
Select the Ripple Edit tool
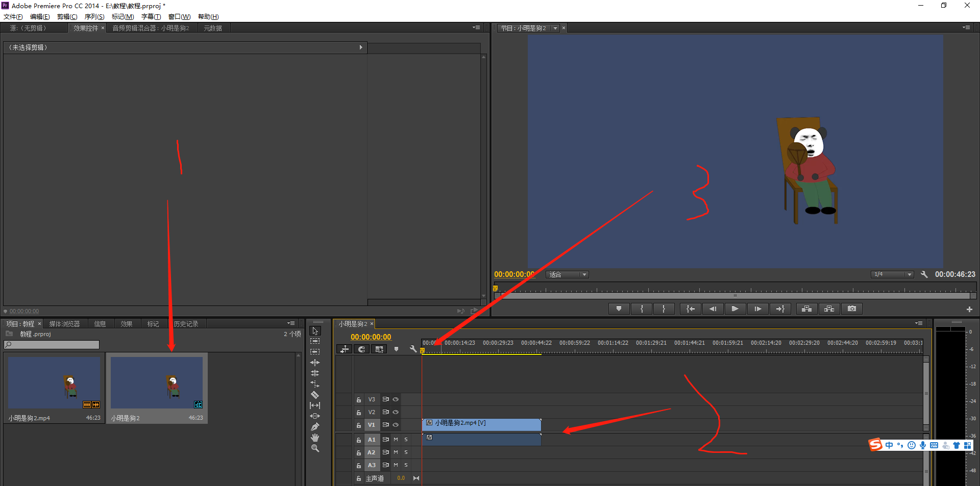click(315, 363)
